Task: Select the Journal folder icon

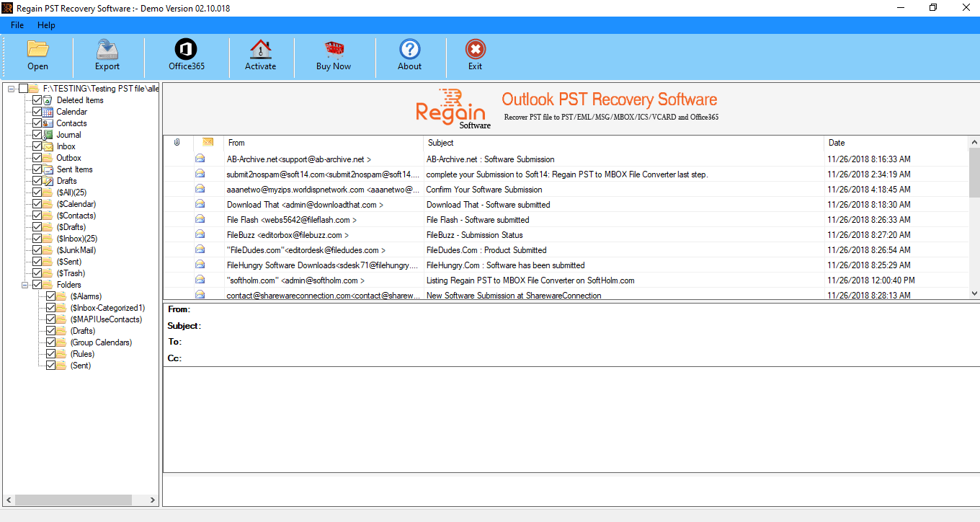Action: 48,135
